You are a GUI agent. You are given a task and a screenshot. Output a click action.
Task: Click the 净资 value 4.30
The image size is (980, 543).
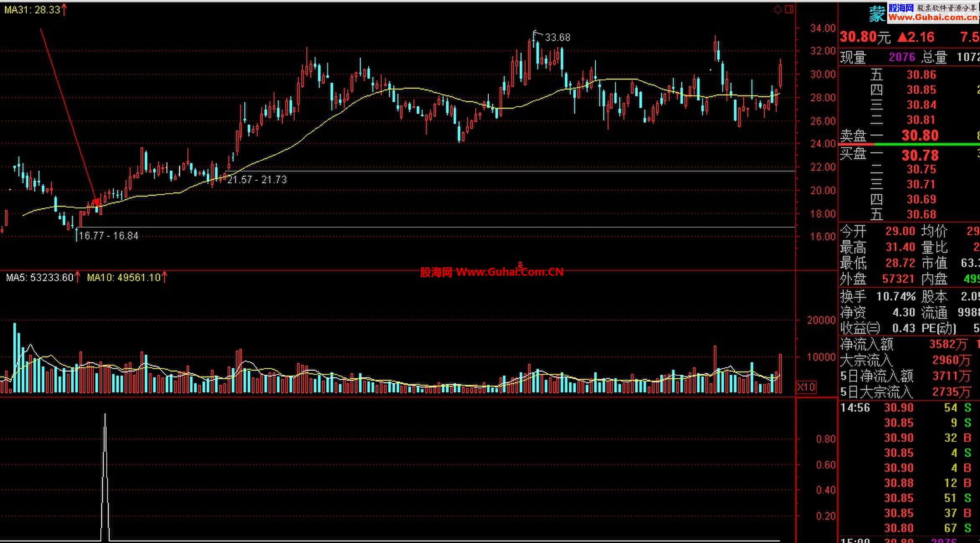tap(904, 312)
